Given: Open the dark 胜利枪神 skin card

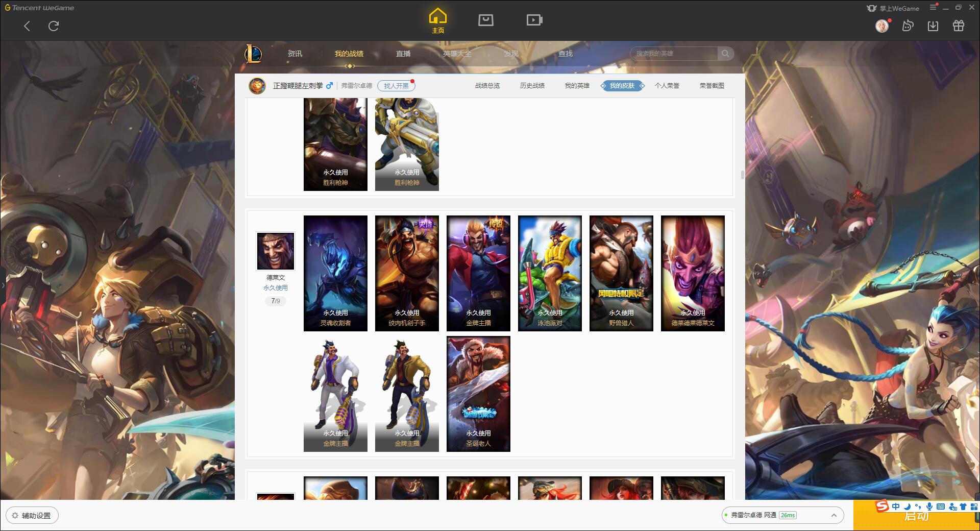Looking at the screenshot, I should [335, 144].
